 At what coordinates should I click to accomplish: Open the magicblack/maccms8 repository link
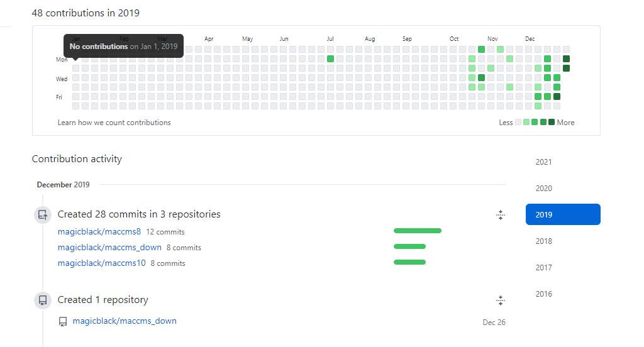(x=99, y=231)
